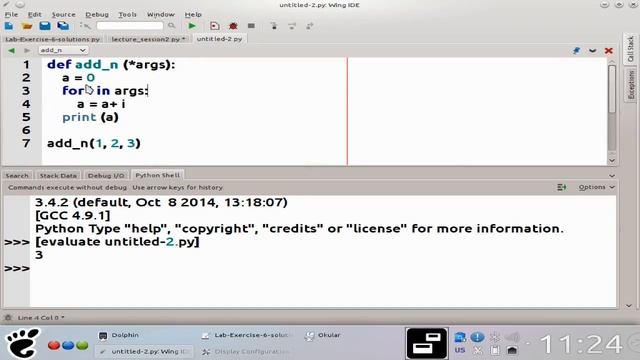Image resolution: width=640 pixels, height=360 pixels.
Task: Click the blue info notification tray icon
Action: (x=477, y=337)
